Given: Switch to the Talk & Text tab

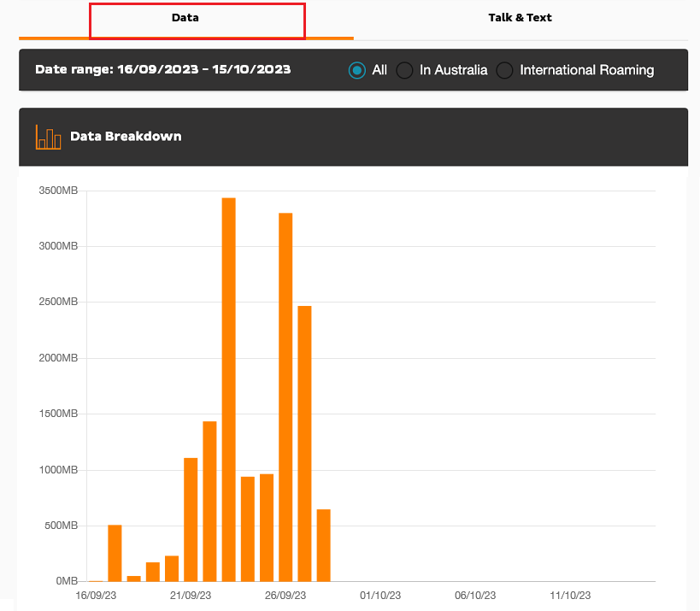Looking at the screenshot, I should (520, 17).
